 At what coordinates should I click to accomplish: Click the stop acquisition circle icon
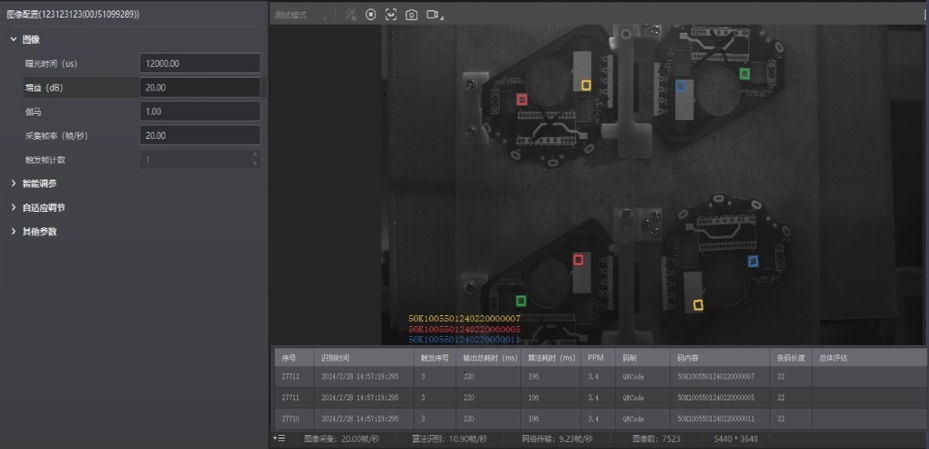click(x=370, y=15)
